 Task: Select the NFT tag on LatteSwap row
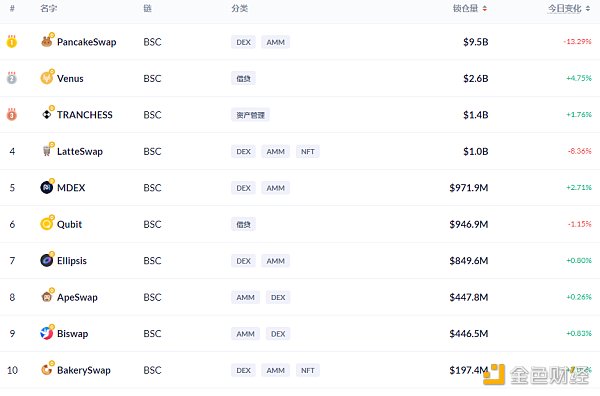308,152
